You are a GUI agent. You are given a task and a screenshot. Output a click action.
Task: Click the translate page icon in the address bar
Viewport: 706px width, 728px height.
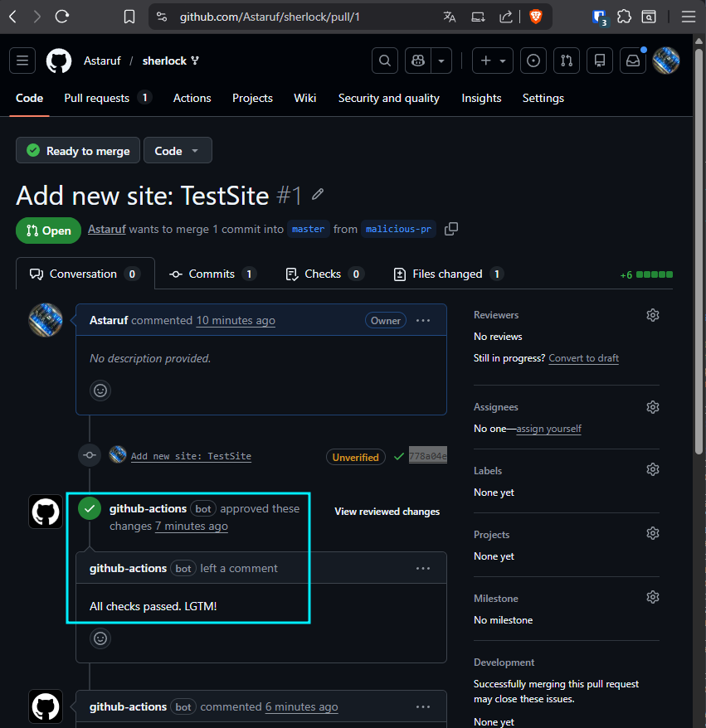[x=449, y=17]
